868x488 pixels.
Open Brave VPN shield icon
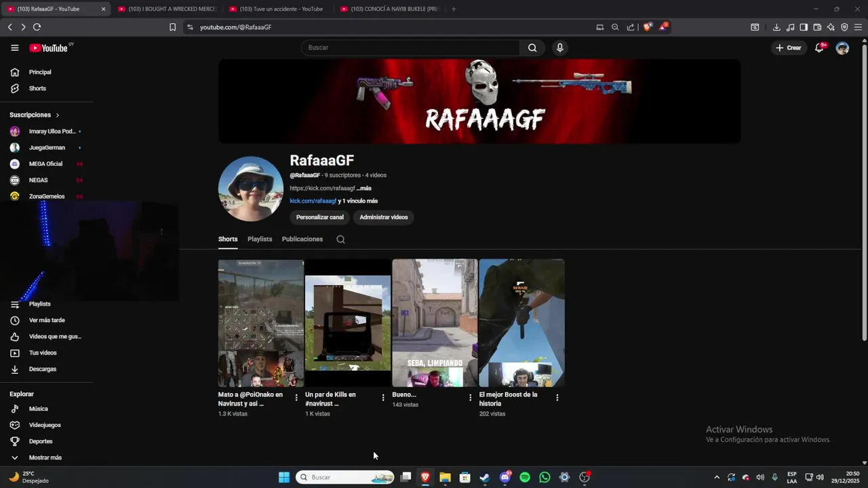click(x=844, y=27)
